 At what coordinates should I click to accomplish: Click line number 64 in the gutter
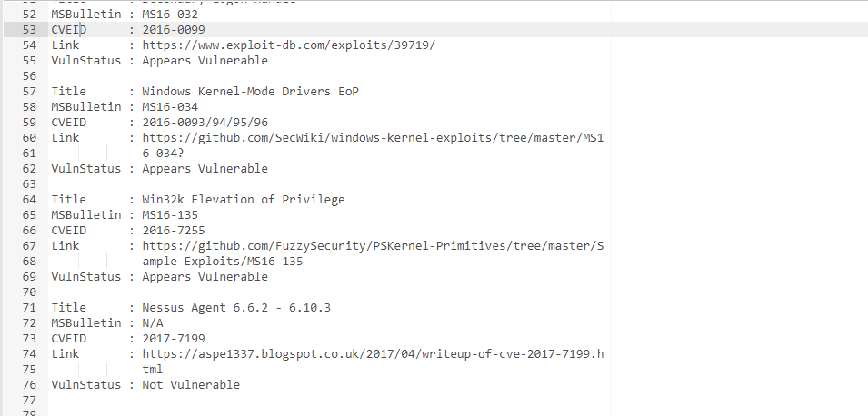point(28,199)
